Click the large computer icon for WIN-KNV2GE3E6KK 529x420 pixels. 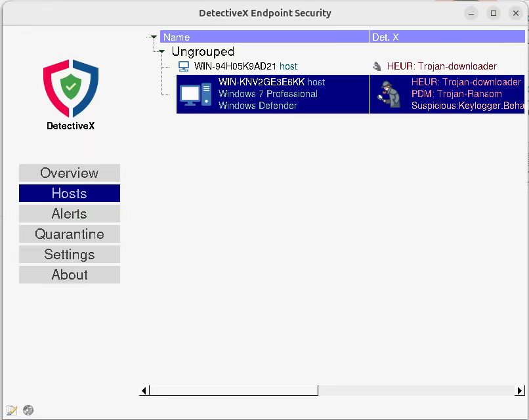196,94
